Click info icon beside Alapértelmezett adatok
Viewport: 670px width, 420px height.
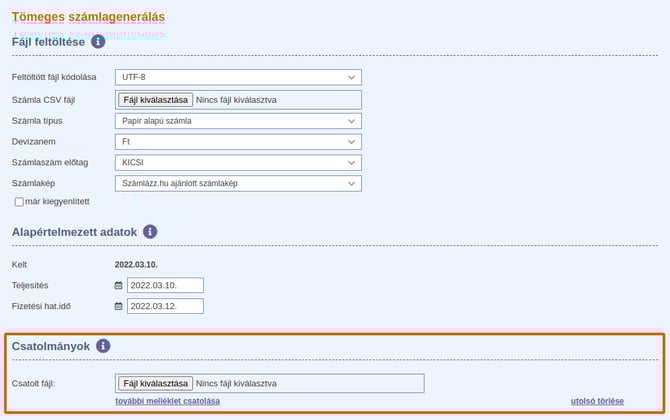point(150,231)
